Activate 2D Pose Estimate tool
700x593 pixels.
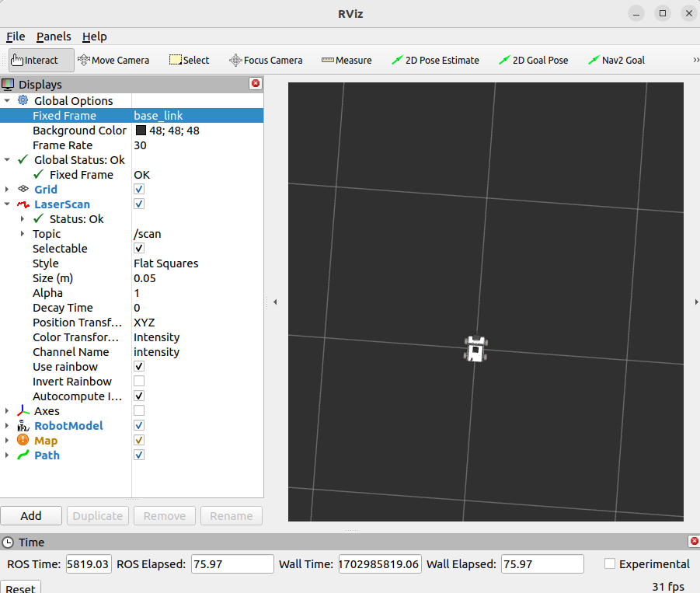(435, 60)
